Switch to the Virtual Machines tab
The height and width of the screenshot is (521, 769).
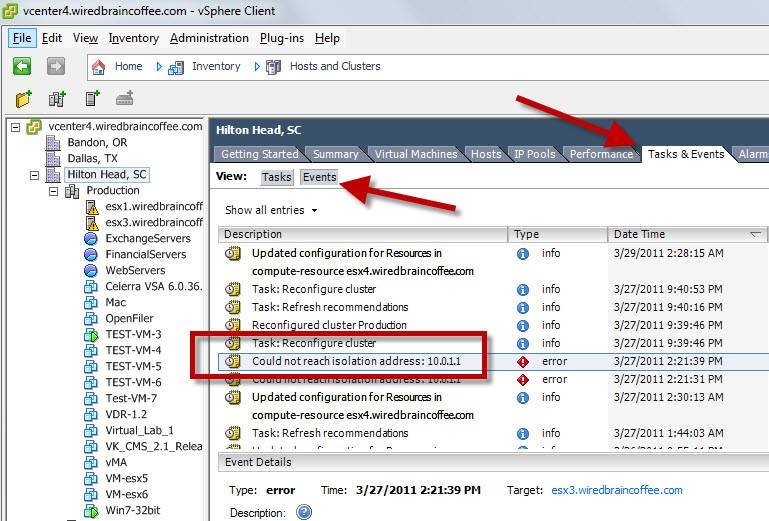[416, 154]
